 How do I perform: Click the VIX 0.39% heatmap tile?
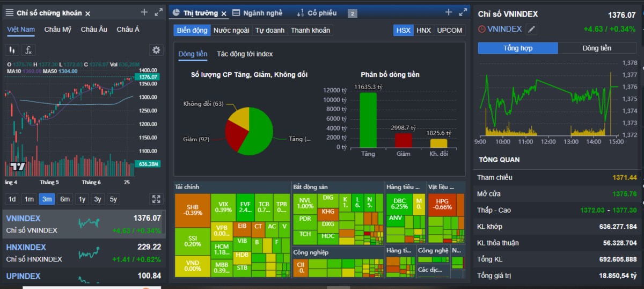click(x=223, y=207)
